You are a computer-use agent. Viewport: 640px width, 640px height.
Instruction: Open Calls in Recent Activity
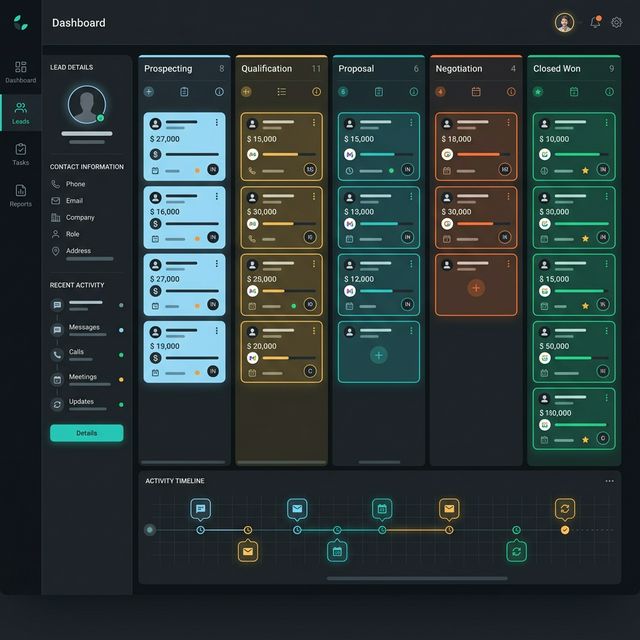pos(87,355)
